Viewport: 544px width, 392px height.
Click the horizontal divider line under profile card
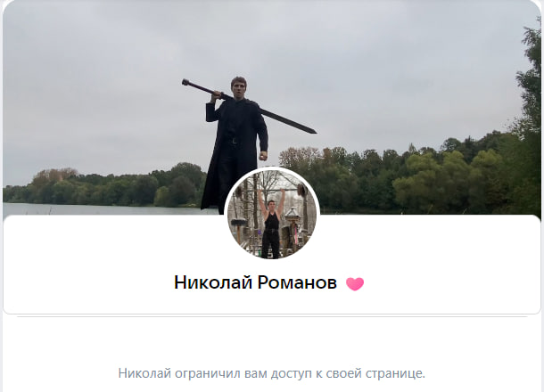click(272, 316)
